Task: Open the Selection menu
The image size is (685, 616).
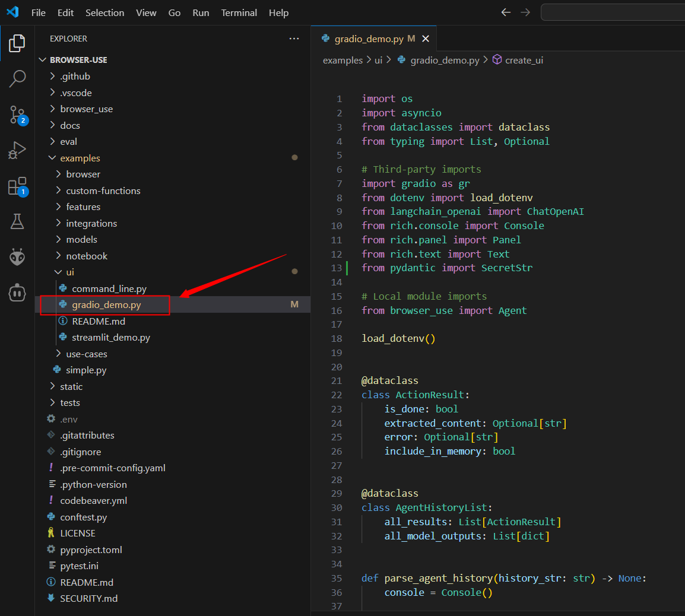Action: coord(105,12)
